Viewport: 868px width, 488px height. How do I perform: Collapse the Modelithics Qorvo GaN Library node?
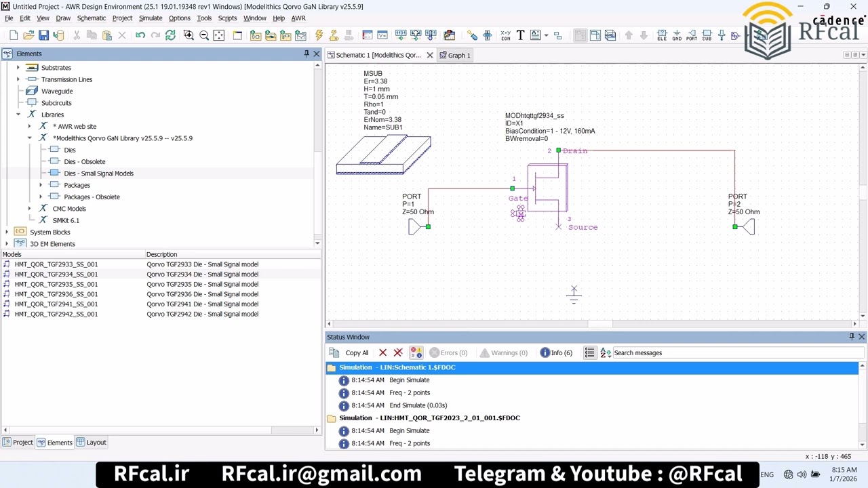point(29,138)
